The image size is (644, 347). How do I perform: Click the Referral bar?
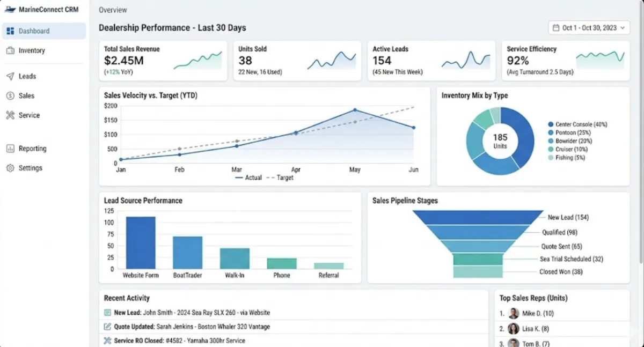[x=329, y=265]
